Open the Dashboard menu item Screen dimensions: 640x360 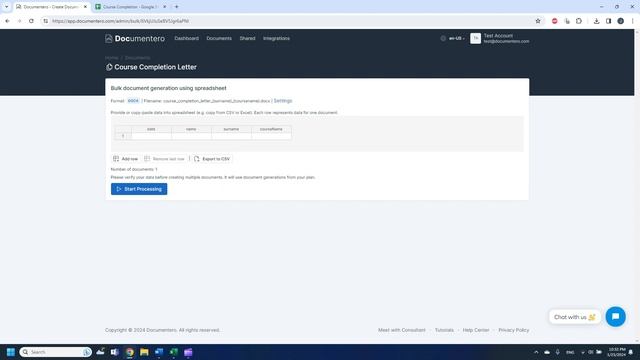[187, 38]
